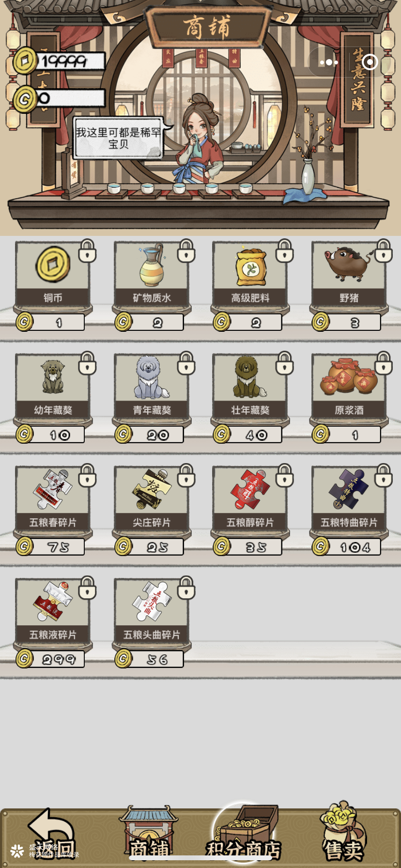
Task: Tap the lock on 五粮液碎片
Action: pos(87,588)
